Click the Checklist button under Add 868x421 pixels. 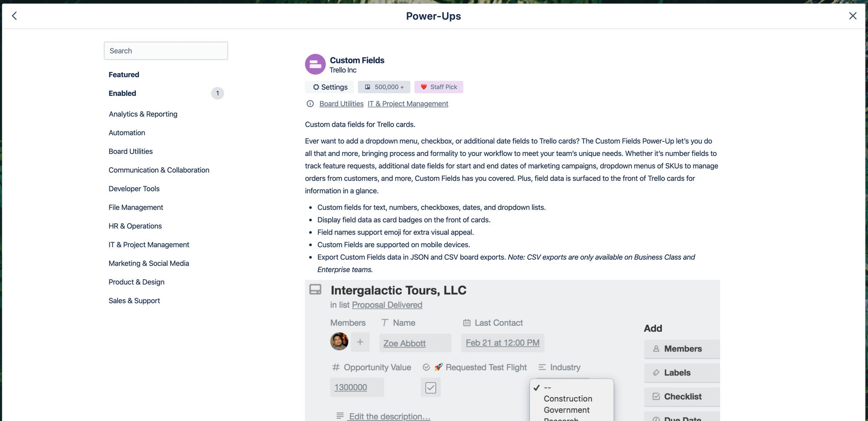coord(682,397)
